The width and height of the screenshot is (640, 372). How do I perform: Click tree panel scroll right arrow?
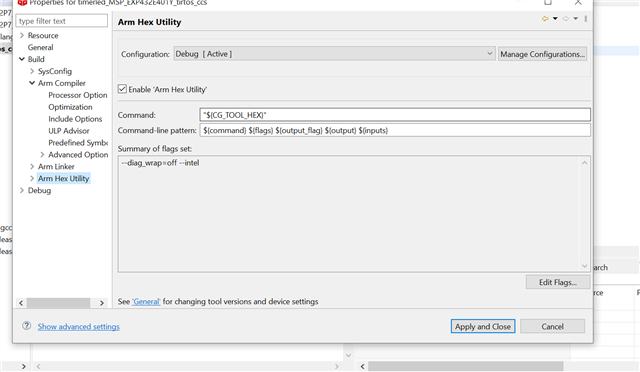pos(102,303)
